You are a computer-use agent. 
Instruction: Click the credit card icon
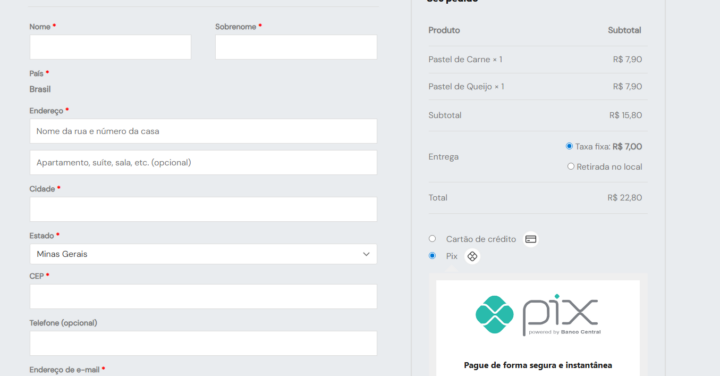coord(531,239)
